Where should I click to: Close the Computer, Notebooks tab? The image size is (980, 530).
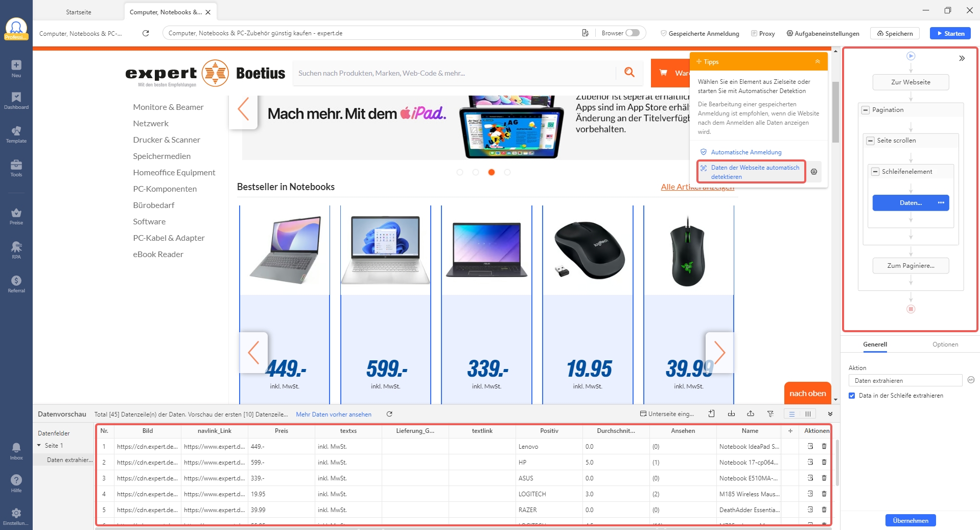click(x=208, y=12)
